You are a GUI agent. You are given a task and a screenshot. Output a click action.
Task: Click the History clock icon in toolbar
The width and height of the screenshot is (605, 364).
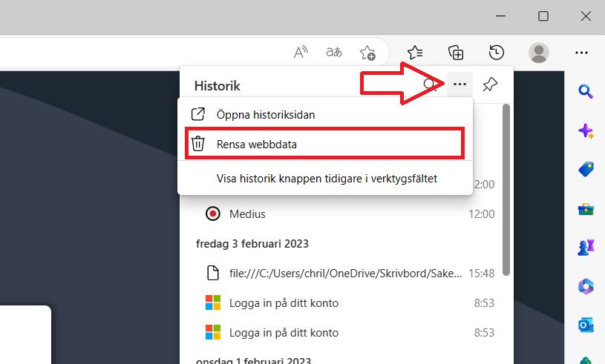497,53
